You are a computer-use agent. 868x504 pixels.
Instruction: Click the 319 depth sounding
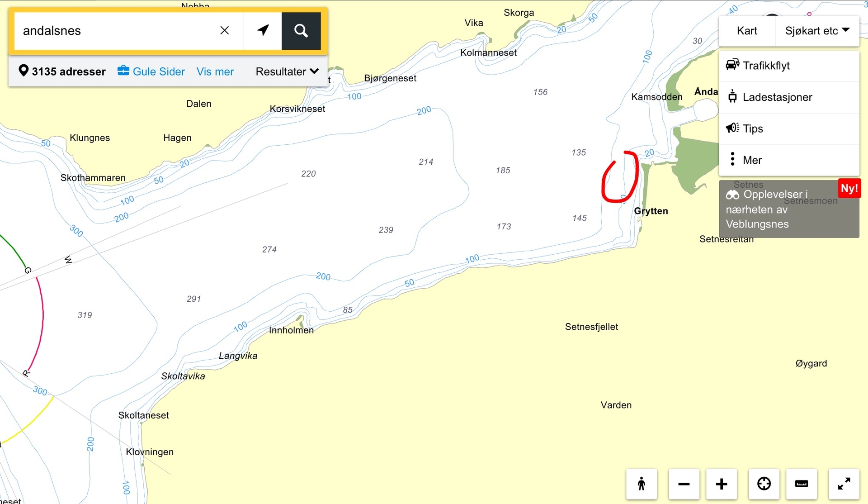(x=85, y=315)
